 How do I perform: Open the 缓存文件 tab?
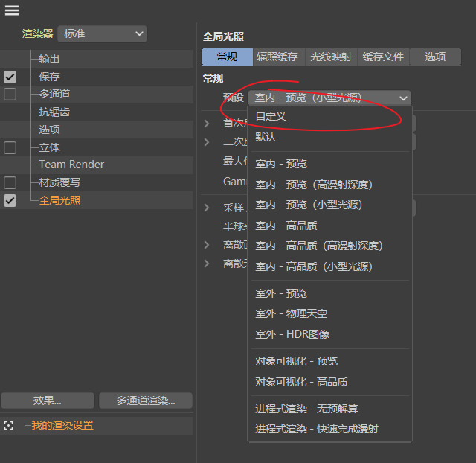click(x=383, y=57)
